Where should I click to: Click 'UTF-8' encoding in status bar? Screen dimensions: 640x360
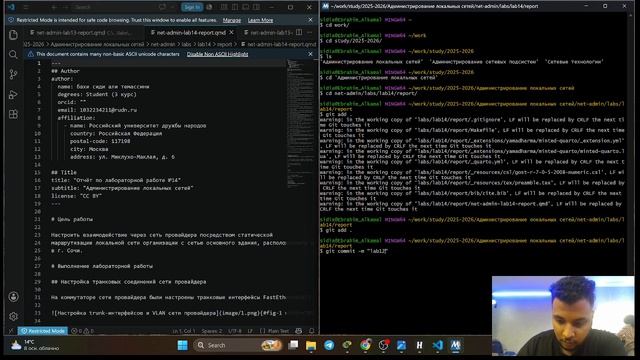point(235,331)
